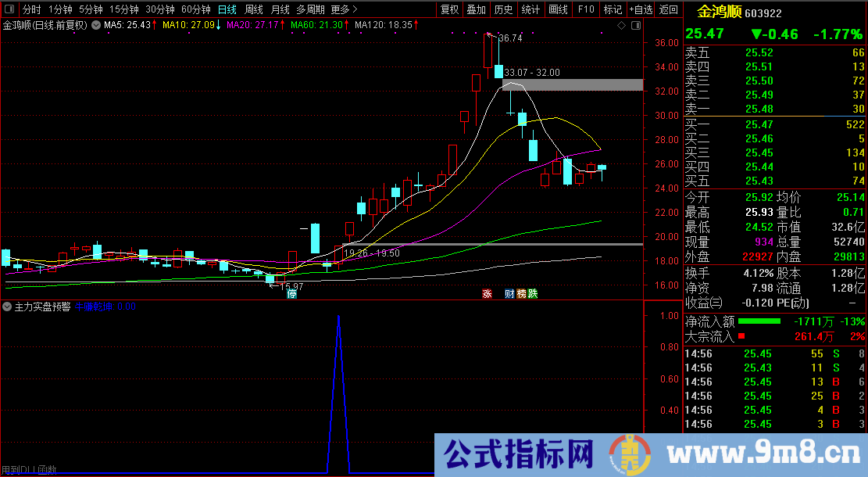The height and width of the screenshot is (477, 868).
Task: Toggle 叠加 overlay mode
Action: (476, 9)
